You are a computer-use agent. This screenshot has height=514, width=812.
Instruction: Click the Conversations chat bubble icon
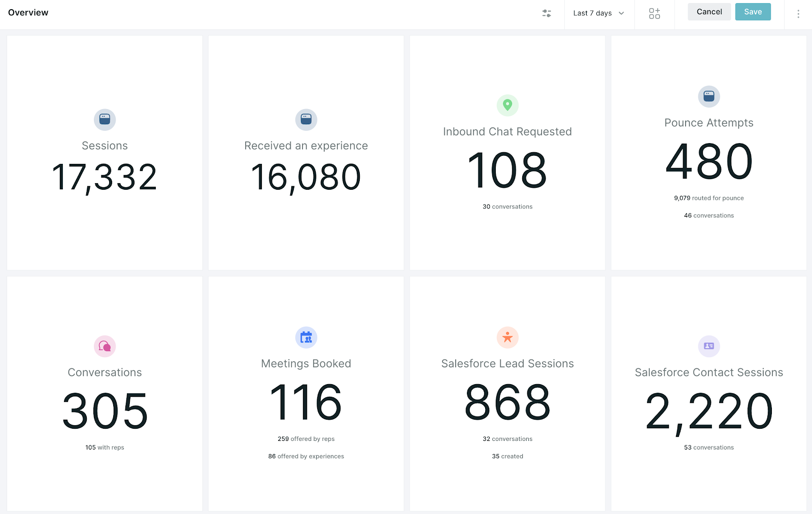pos(105,347)
